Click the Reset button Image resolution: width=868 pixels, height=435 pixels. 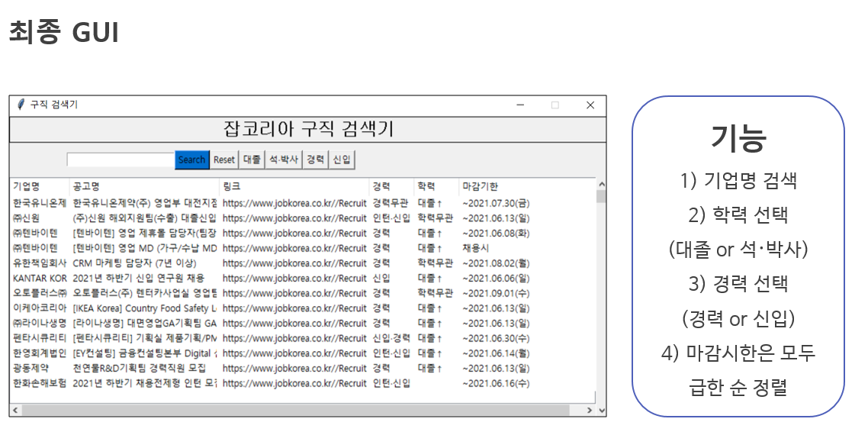click(224, 159)
